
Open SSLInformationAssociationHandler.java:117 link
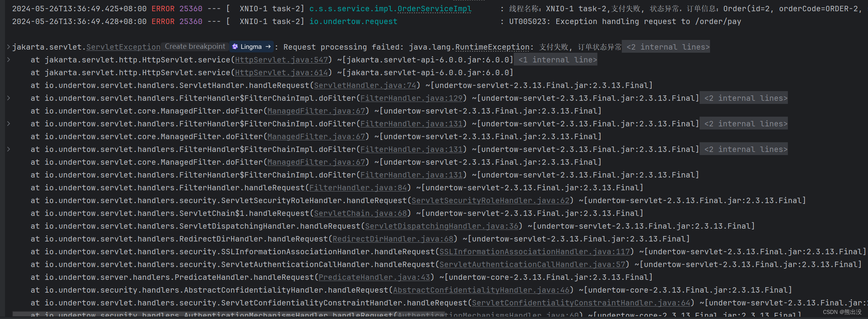click(x=535, y=252)
